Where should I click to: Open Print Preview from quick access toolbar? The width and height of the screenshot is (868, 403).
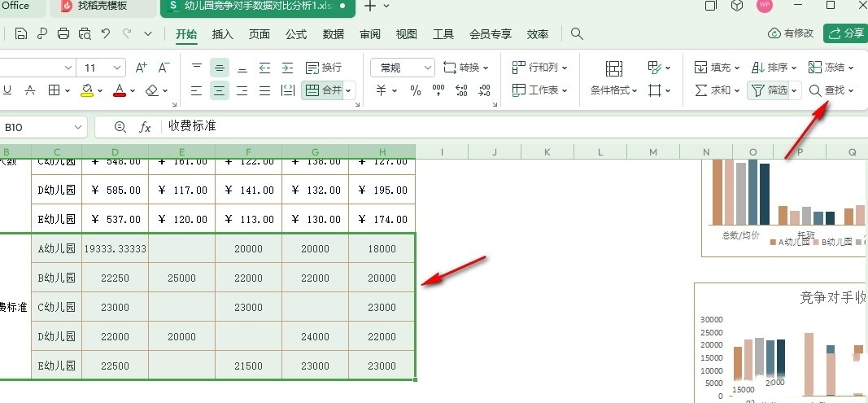[x=85, y=34]
